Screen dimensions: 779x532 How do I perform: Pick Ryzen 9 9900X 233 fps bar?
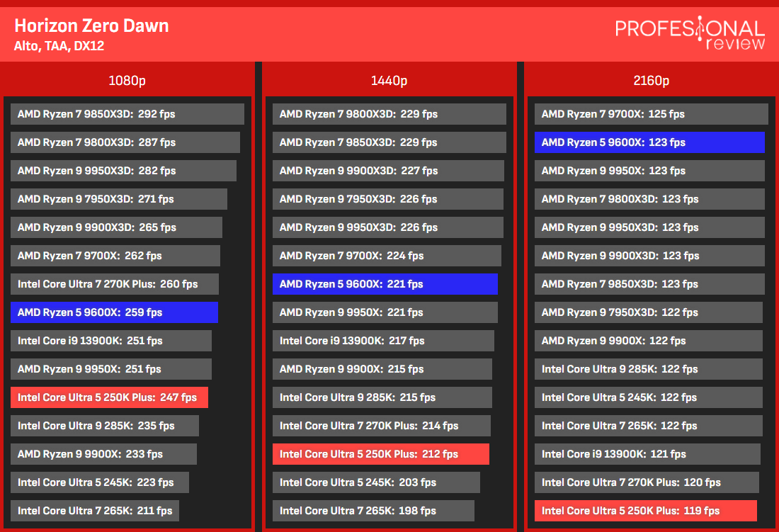point(103,453)
